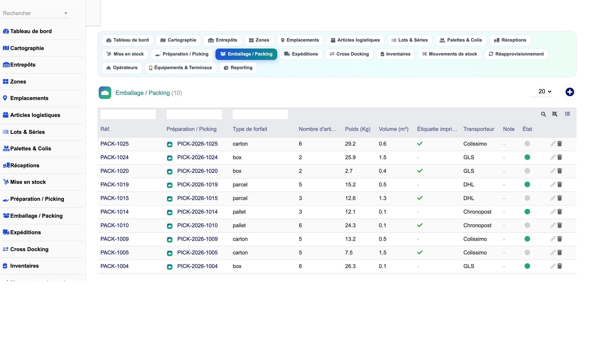
Task: Toggle the green state dot of PACK-1009
Action: click(527, 239)
